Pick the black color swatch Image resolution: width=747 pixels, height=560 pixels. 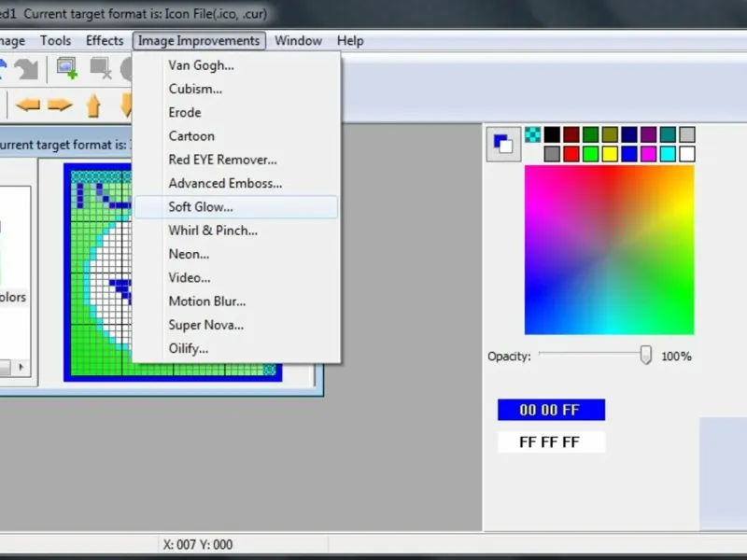coord(552,134)
